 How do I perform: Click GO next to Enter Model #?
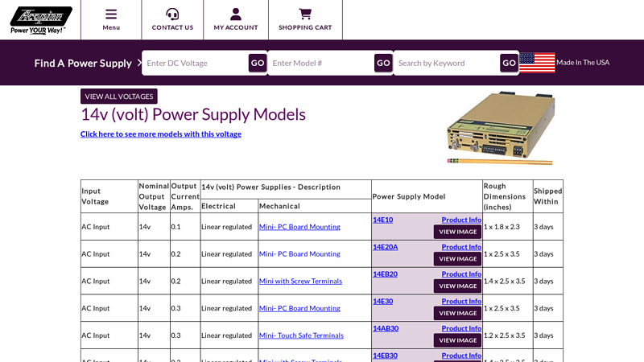point(383,63)
